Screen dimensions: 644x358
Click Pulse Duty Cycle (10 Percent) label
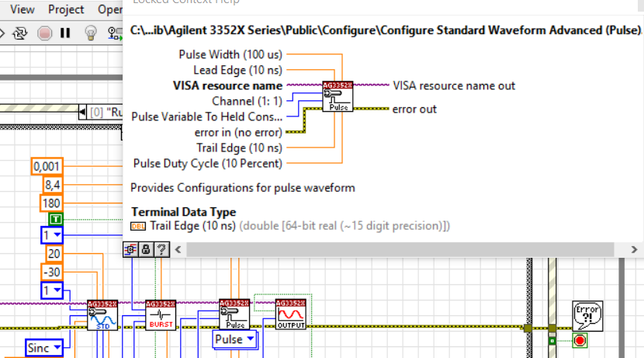click(x=208, y=164)
